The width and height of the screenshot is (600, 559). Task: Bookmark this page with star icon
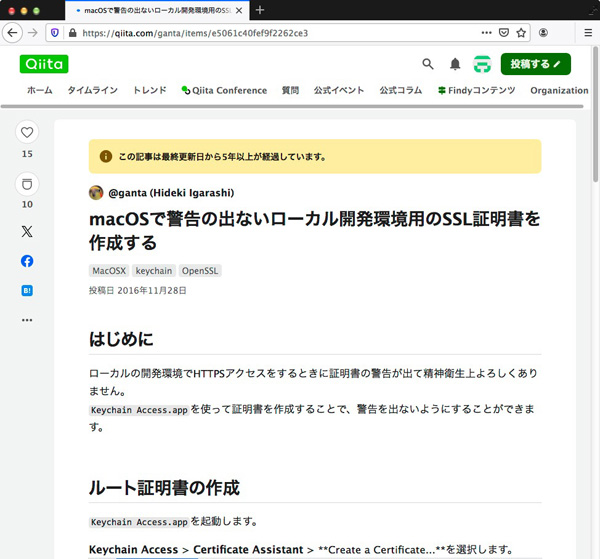point(521,32)
